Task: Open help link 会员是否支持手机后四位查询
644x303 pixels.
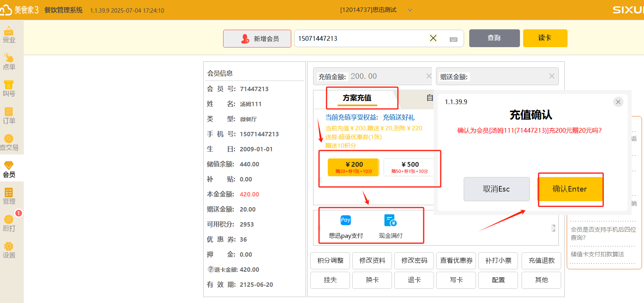Action: [x=603, y=233]
